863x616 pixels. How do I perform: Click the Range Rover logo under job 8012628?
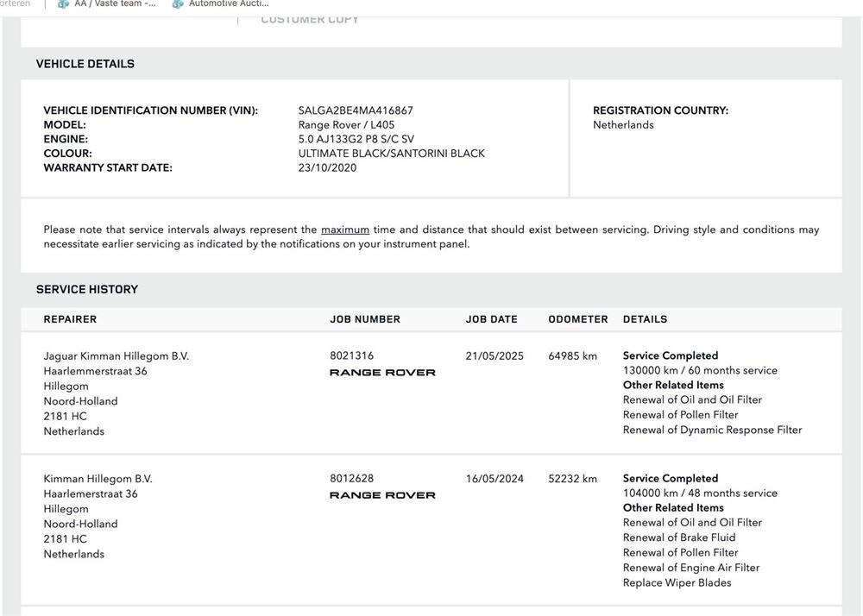(382, 495)
